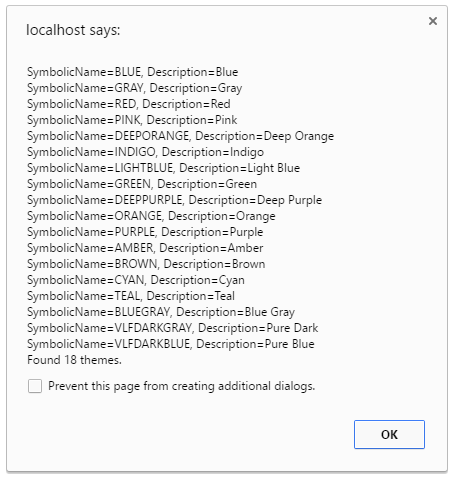The width and height of the screenshot is (452, 481).
Task: Select the SymbolicName=GRAY text line
Action: pyautogui.click(x=135, y=88)
